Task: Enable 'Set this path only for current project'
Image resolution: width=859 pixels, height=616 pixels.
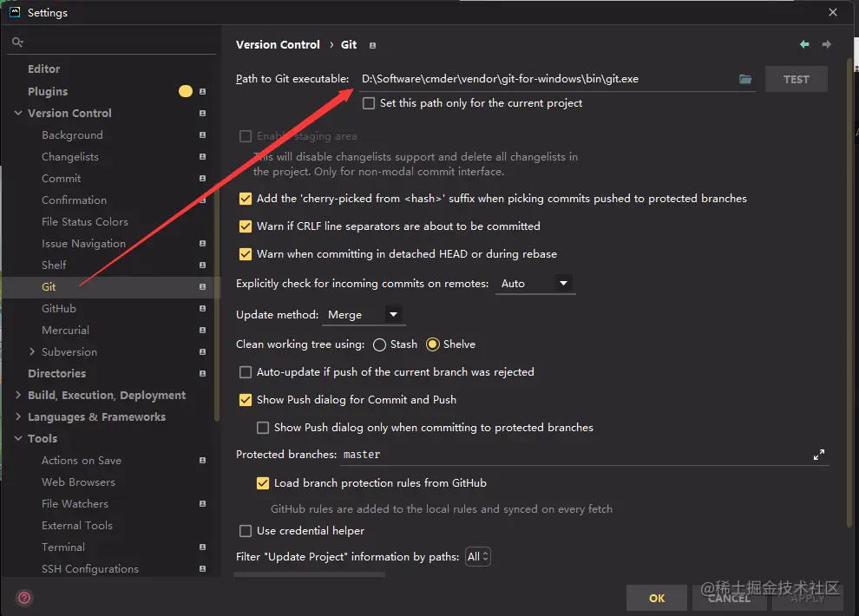Action: click(369, 103)
